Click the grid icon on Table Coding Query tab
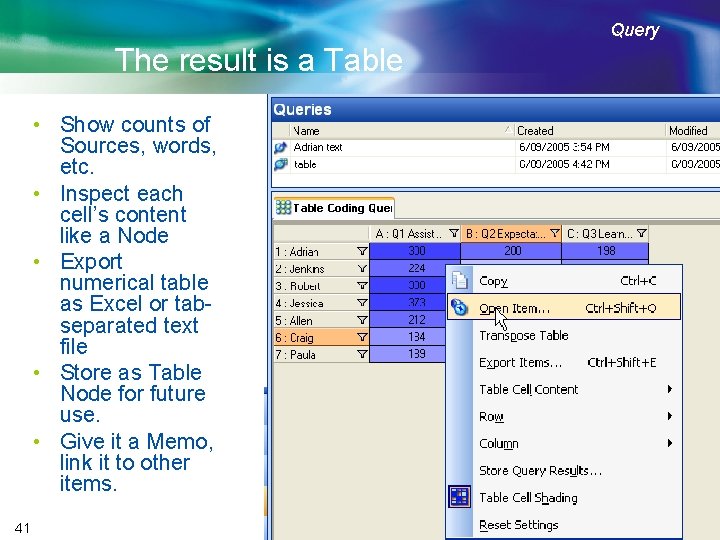The width and height of the screenshot is (720, 540). coord(283,208)
